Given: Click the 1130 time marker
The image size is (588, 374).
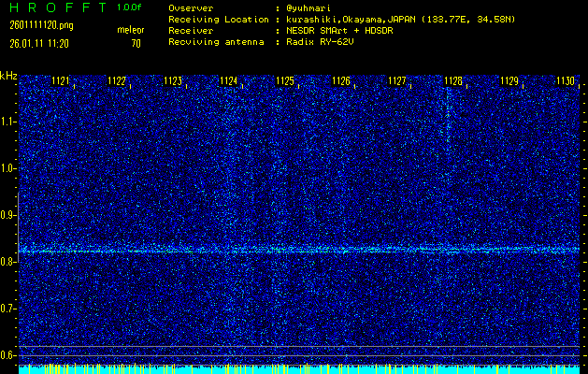Looking at the screenshot, I should point(565,81).
